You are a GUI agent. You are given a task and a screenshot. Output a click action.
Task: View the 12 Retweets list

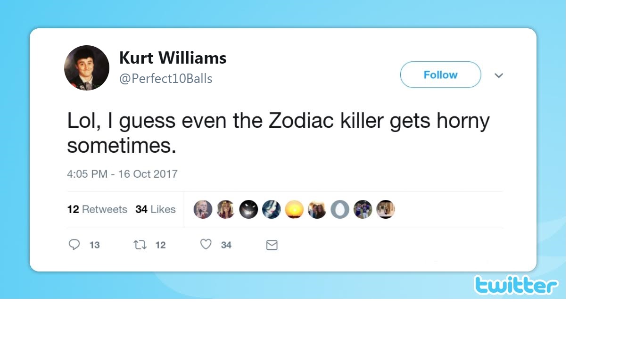[97, 209]
